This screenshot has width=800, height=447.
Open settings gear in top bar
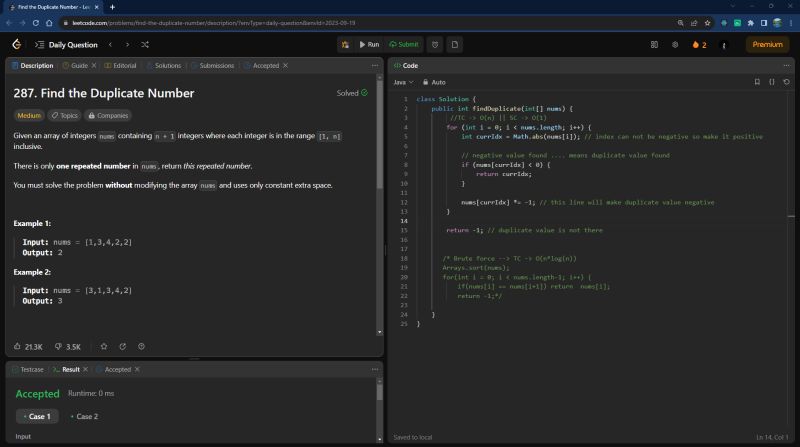pyautogui.click(x=675, y=44)
